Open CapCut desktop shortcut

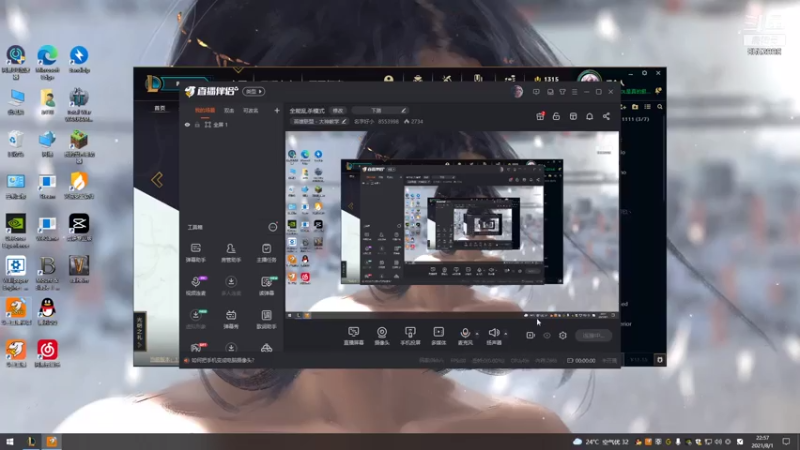point(79,228)
